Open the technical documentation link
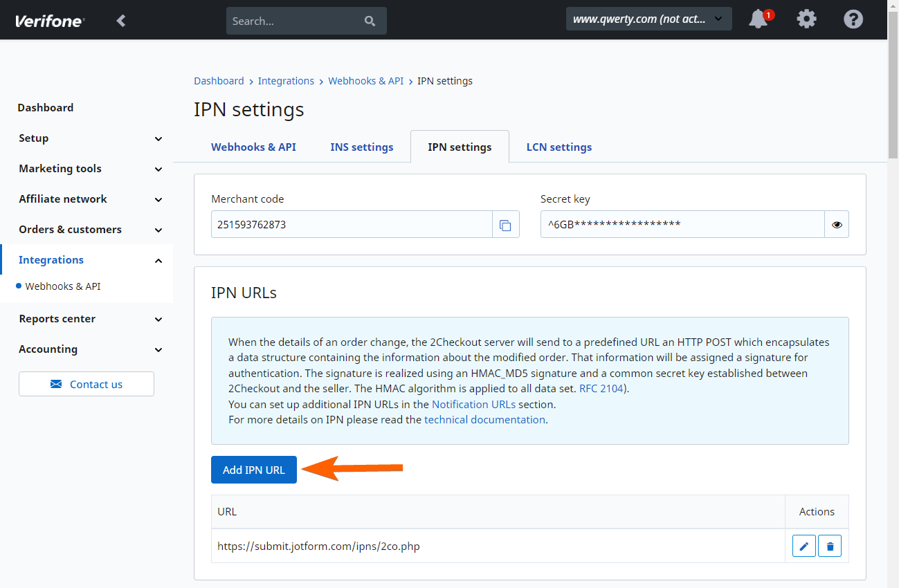 pos(484,420)
